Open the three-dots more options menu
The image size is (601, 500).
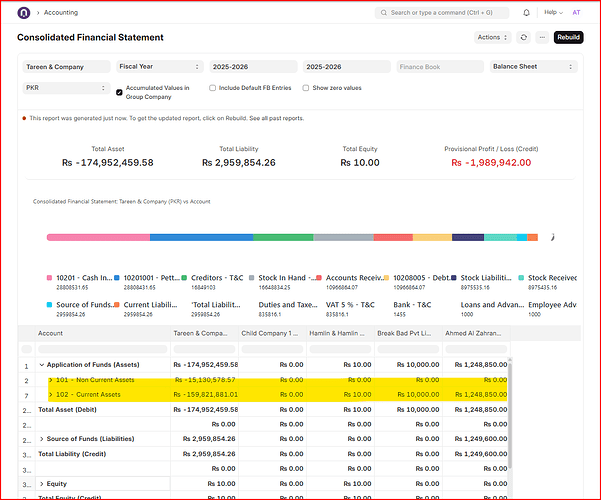point(542,37)
